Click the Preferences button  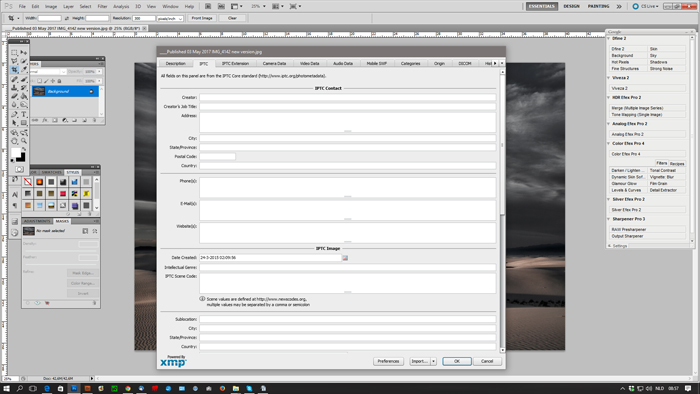click(x=388, y=361)
